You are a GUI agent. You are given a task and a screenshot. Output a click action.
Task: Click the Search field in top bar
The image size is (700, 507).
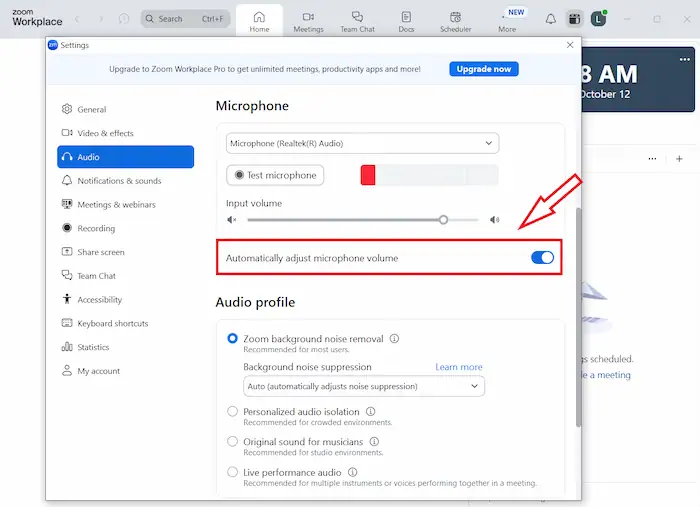(x=185, y=19)
